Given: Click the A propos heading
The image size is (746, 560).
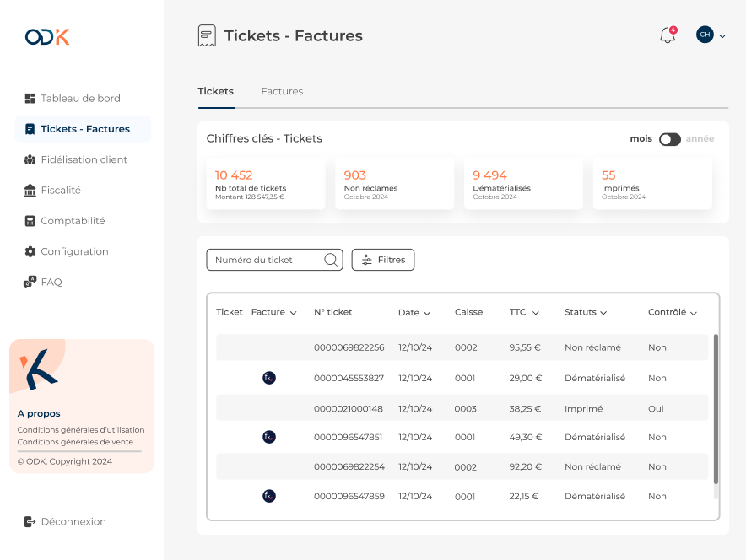Looking at the screenshot, I should pos(39,413).
